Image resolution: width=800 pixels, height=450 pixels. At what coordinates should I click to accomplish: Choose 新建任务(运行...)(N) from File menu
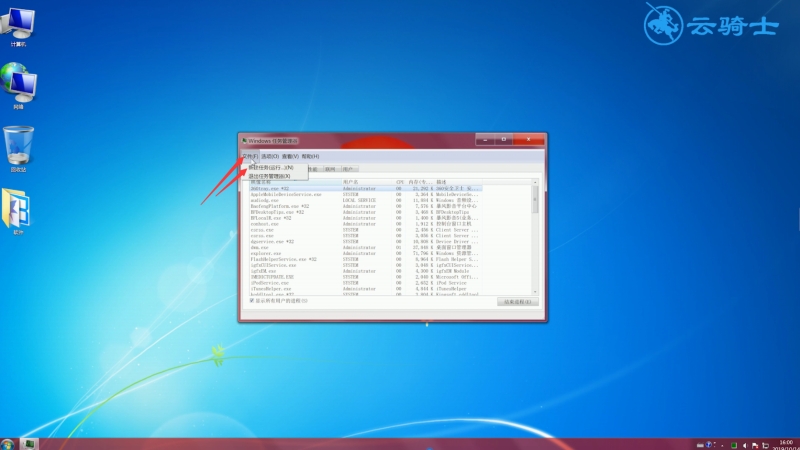point(274,167)
